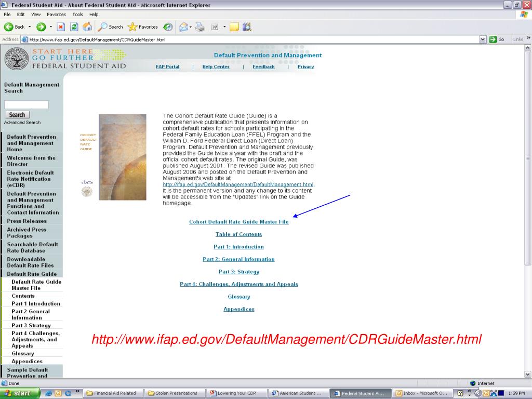Open Part 4: Challenges, Adjustments and Appeals link
The height and width of the screenshot is (399, 532).
239,284
